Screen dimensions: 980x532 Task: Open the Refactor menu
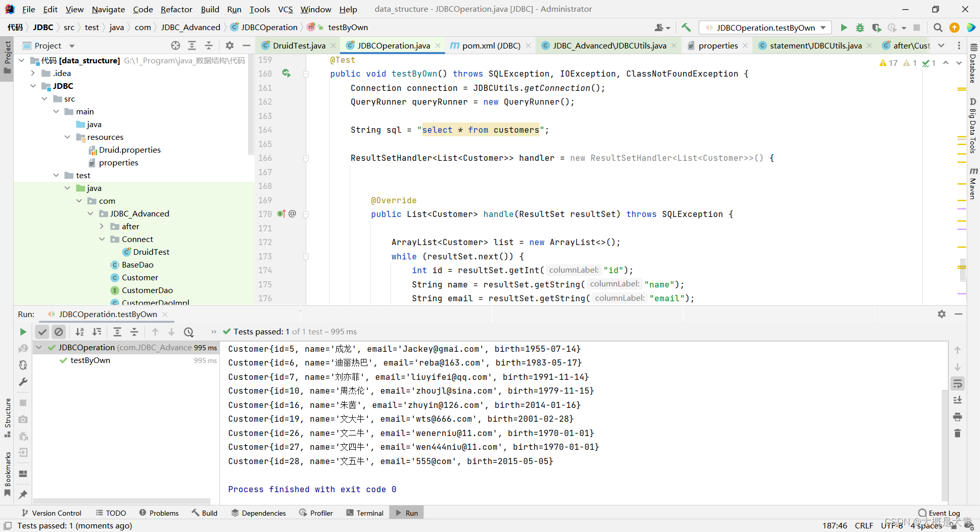(176, 9)
